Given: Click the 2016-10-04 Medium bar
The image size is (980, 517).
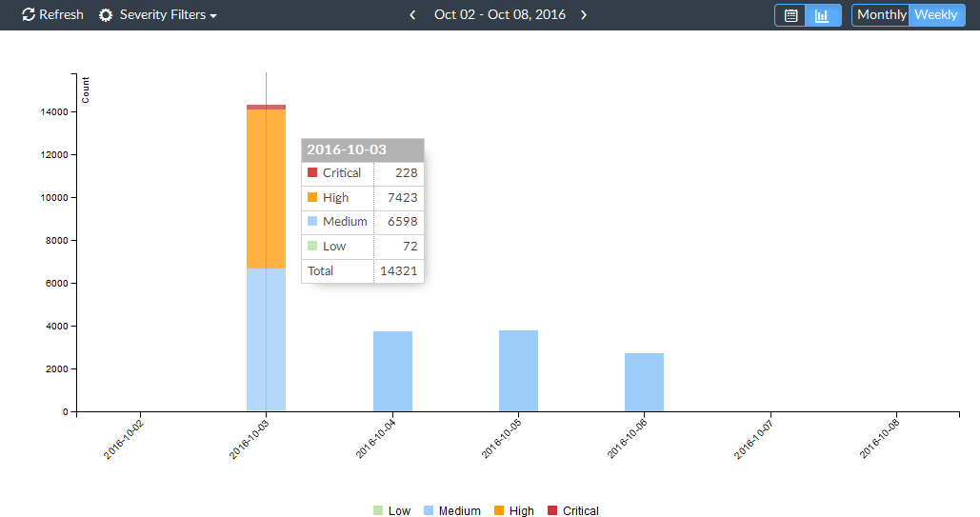Looking at the screenshot, I should coord(392,371).
